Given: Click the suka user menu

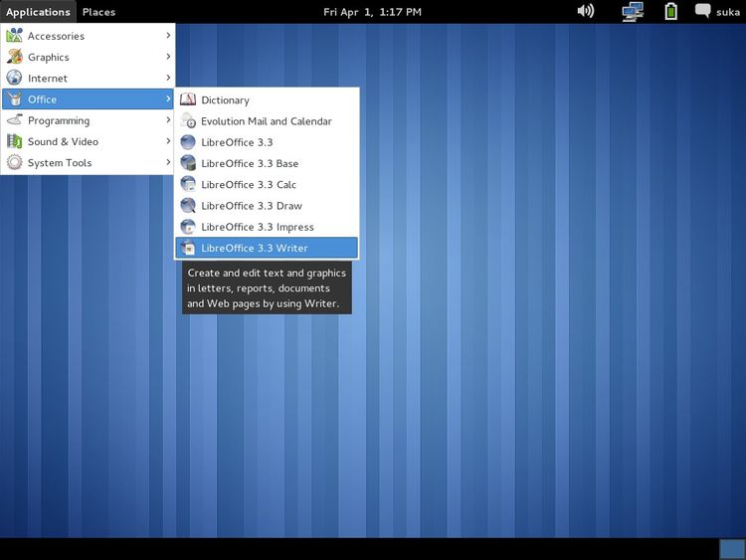Looking at the screenshot, I should pyautogui.click(x=718, y=12).
